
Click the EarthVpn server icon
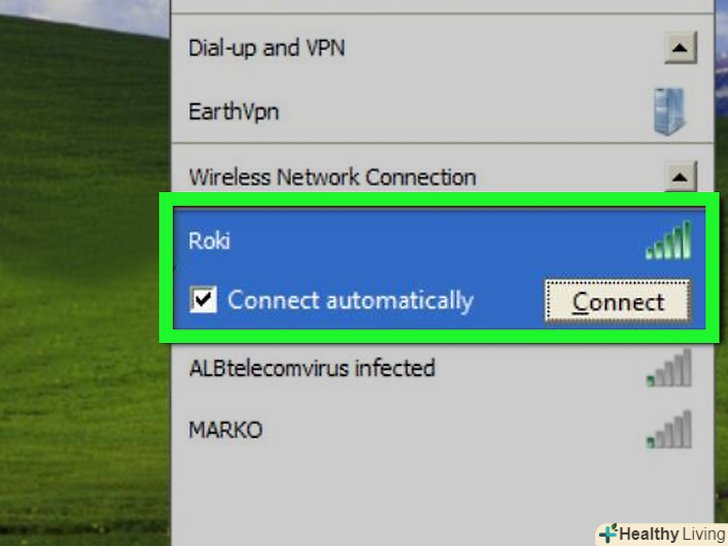pos(669,112)
